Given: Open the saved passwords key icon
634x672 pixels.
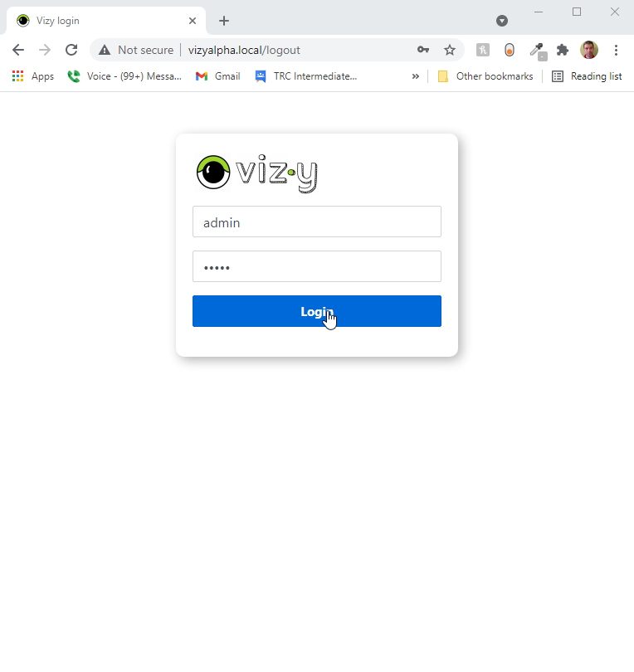Looking at the screenshot, I should [x=423, y=50].
